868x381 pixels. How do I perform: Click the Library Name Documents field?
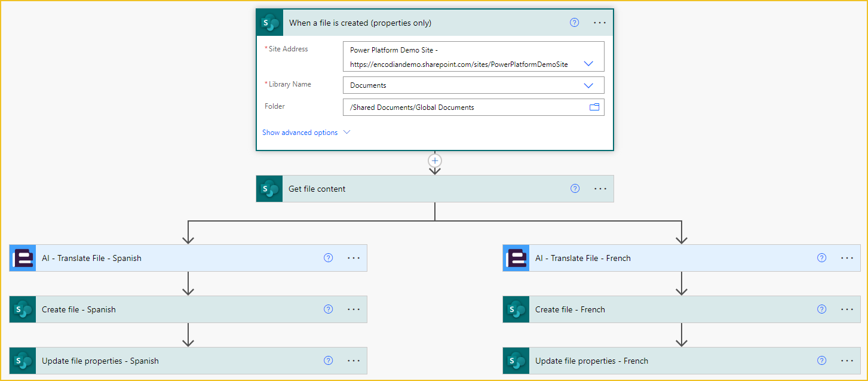474,85
